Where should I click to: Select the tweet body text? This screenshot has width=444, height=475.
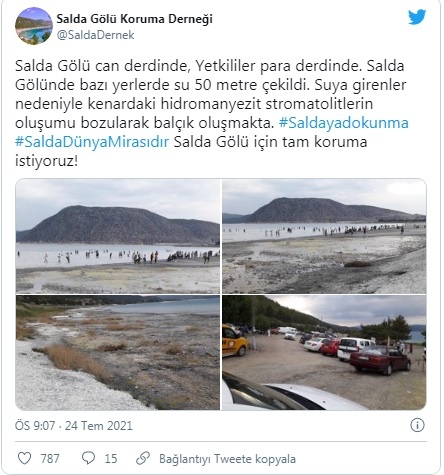(212, 113)
